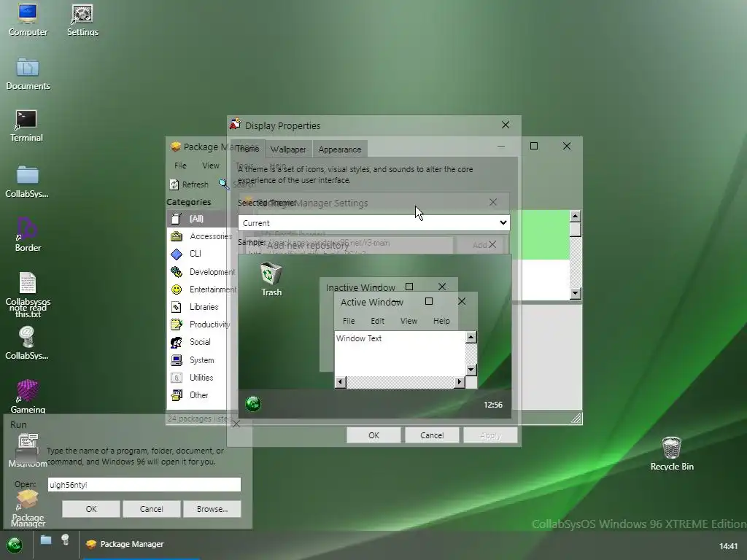This screenshot has width=747, height=560.
Task: Switch to the Theme tab
Action: 248,149
